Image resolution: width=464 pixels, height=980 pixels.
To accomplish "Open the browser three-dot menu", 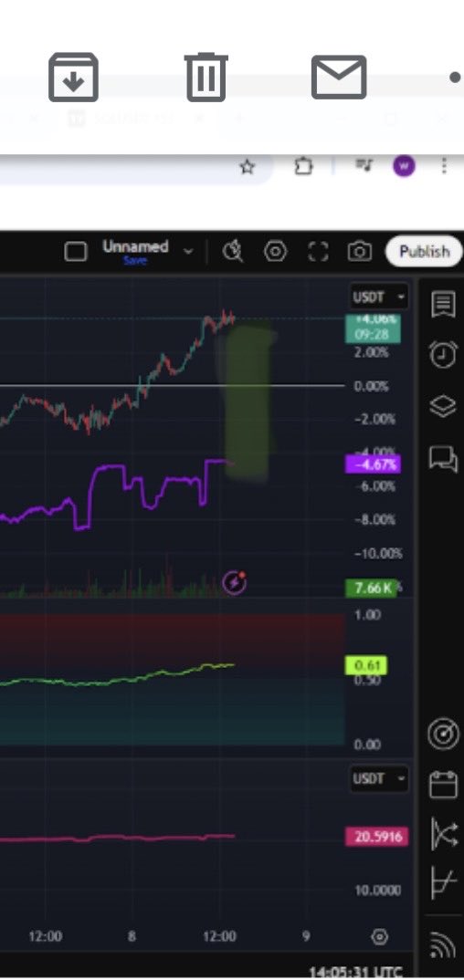I will pos(444,166).
